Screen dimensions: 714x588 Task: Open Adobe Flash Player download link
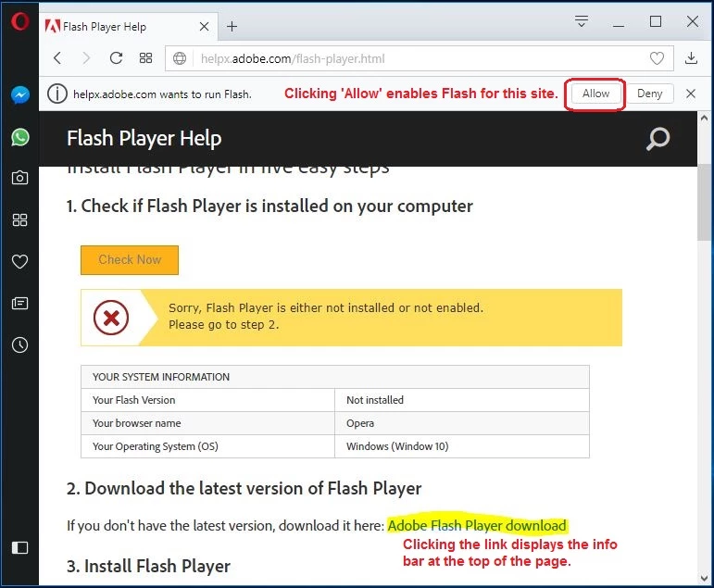click(477, 526)
